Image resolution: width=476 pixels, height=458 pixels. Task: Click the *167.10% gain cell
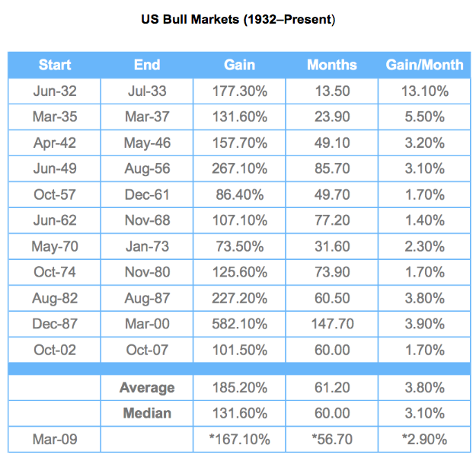(239, 439)
